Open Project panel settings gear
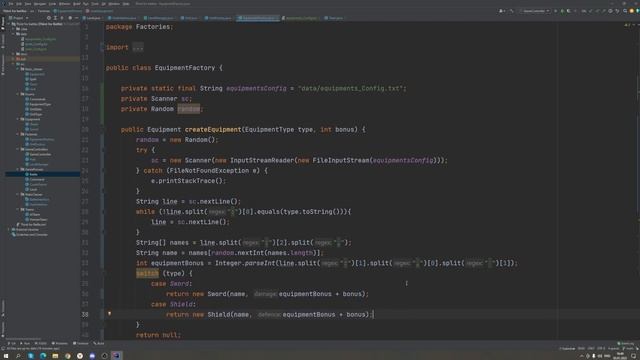The width and height of the screenshot is (640, 360). (x=70, y=18)
